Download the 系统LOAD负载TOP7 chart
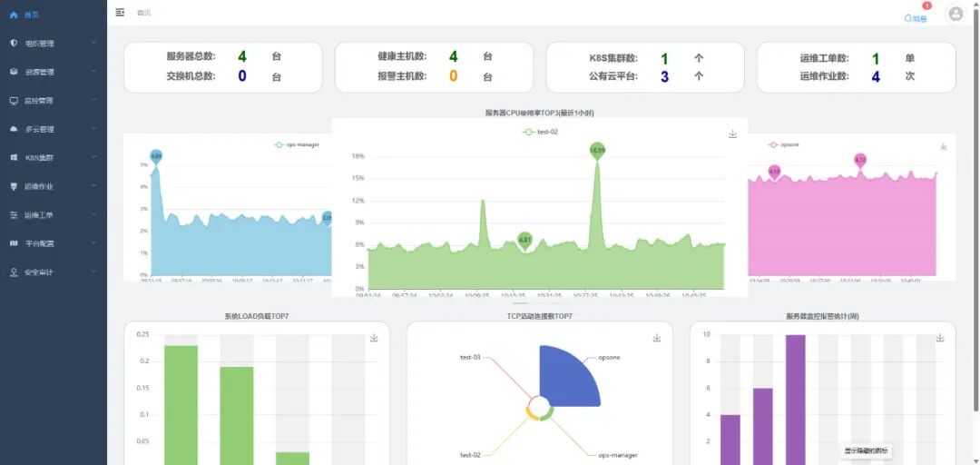Image resolution: width=980 pixels, height=465 pixels. (x=374, y=337)
